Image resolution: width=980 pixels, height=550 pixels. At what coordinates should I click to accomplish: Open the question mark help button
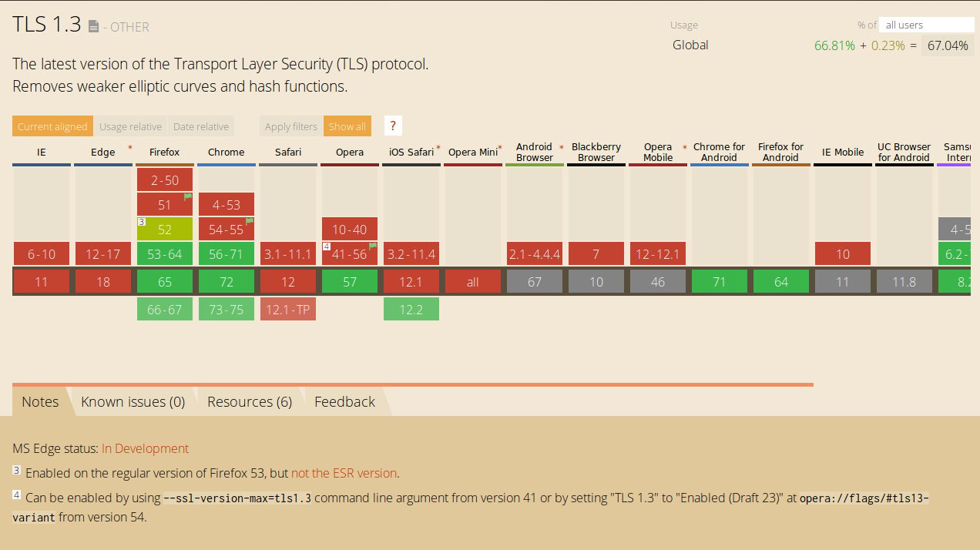[393, 126]
